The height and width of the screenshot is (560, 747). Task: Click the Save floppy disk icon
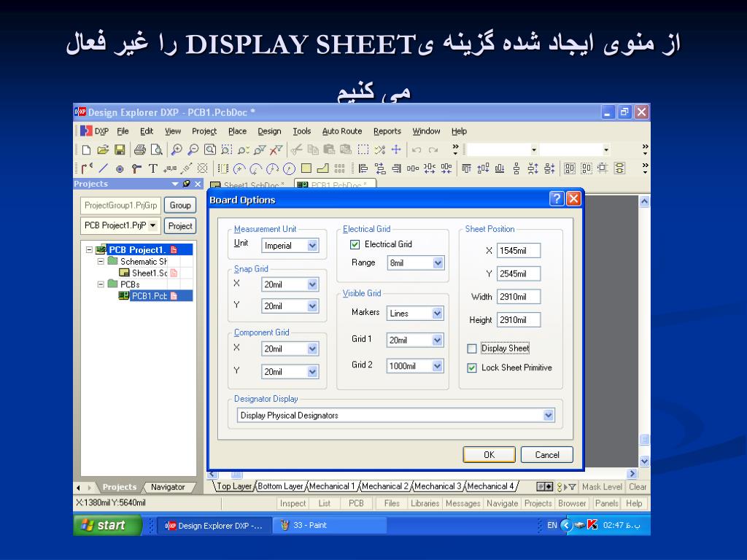[120, 150]
